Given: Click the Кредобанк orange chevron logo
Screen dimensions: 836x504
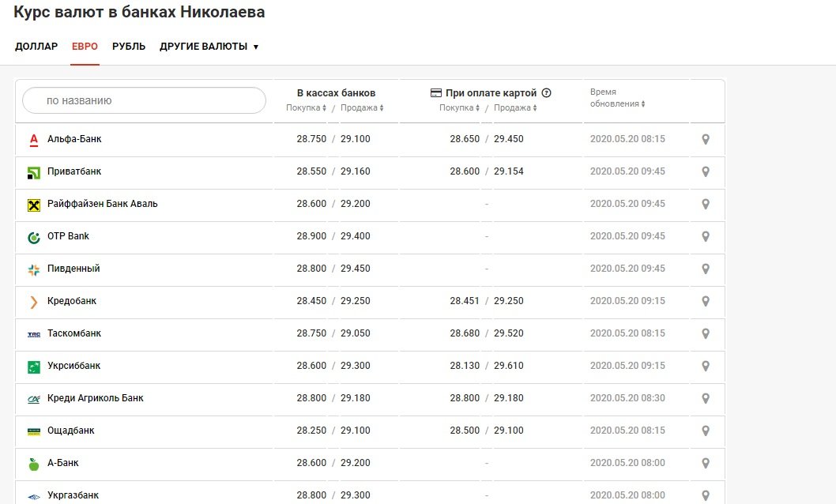Looking at the screenshot, I should (34, 302).
